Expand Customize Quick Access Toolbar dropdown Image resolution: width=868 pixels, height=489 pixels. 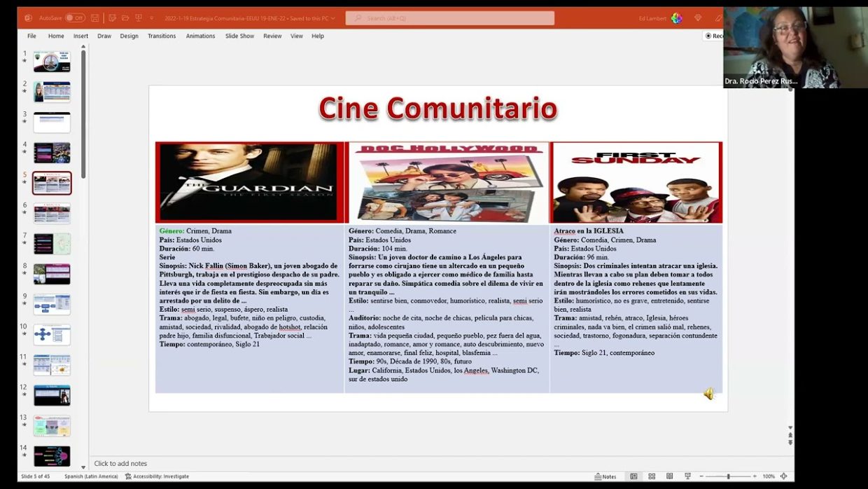point(152,18)
